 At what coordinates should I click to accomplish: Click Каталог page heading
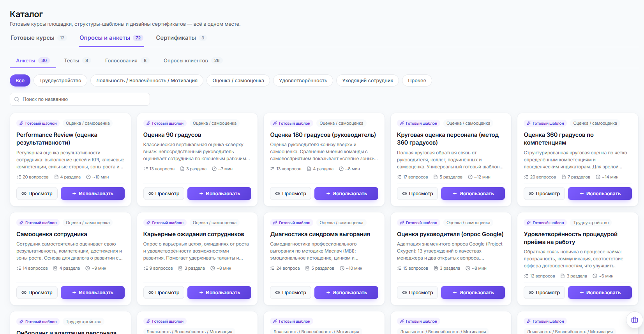pyautogui.click(x=26, y=14)
